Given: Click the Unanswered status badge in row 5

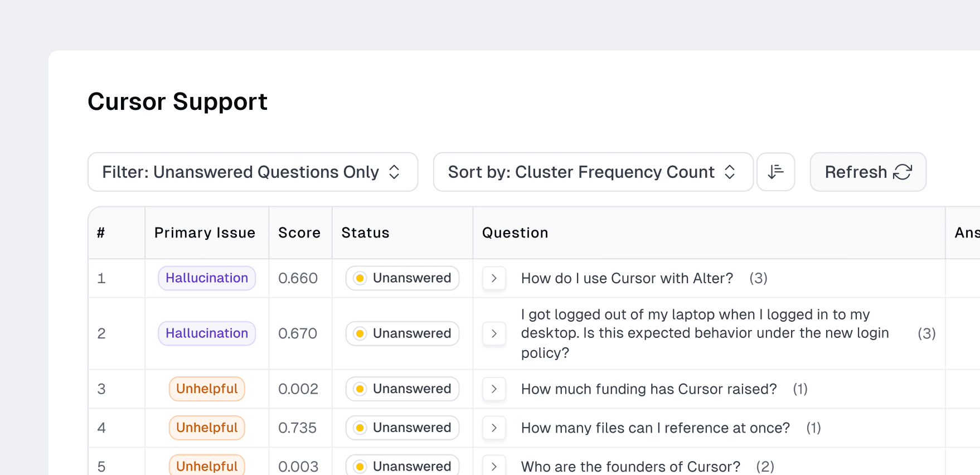Looking at the screenshot, I should [402, 466].
